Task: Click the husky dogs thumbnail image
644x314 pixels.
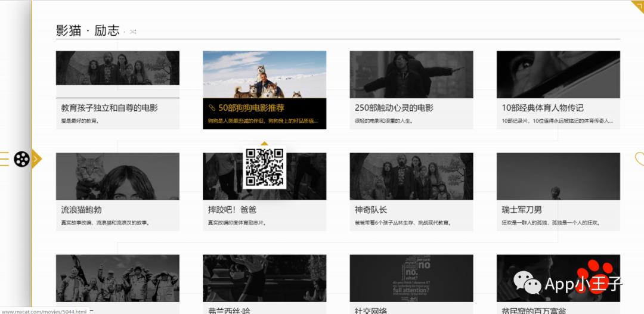Action: click(264, 74)
